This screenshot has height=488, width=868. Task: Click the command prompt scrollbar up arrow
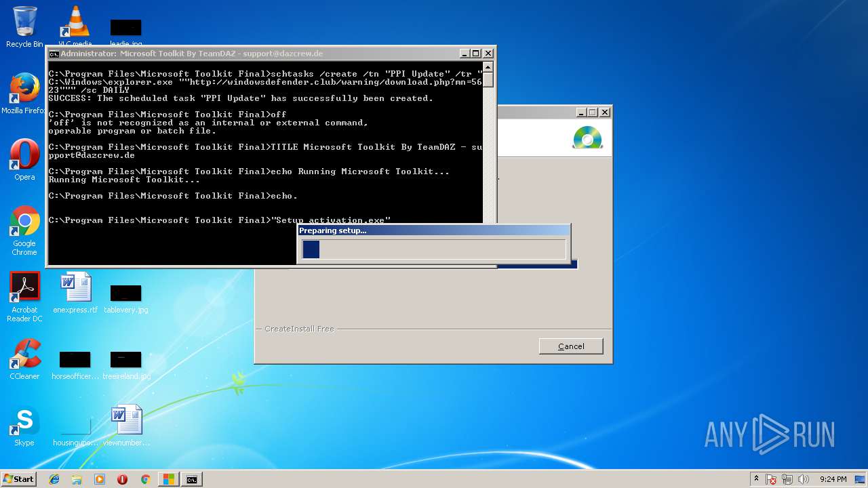tap(488, 66)
